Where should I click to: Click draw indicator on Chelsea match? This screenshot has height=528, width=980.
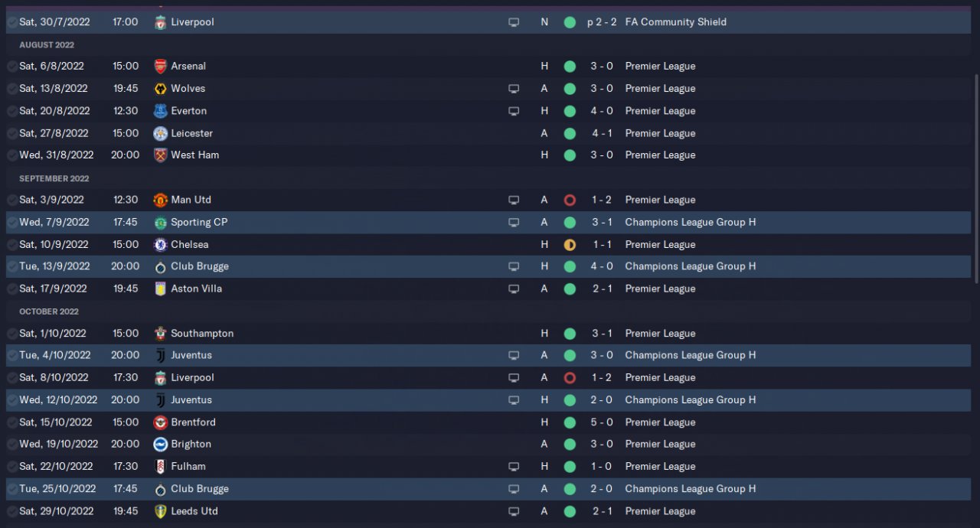coord(570,245)
